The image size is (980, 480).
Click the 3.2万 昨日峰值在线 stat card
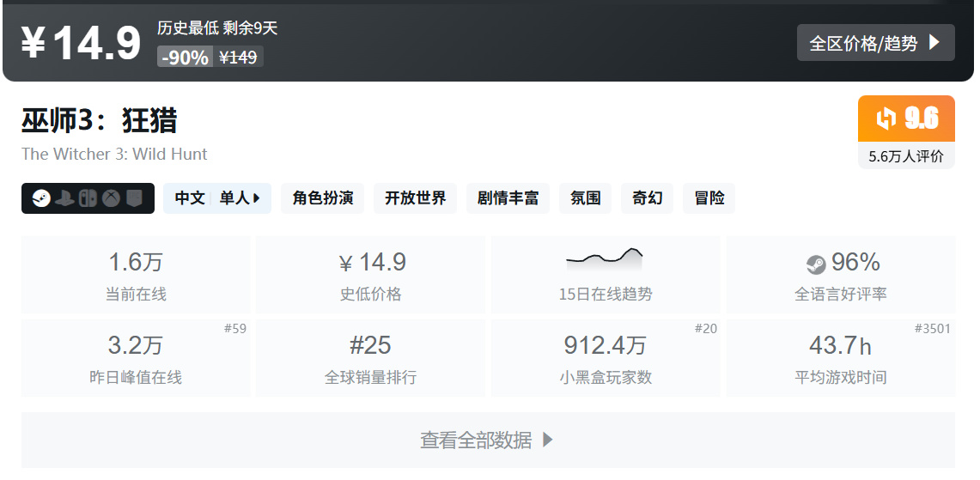(x=136, y=357)
